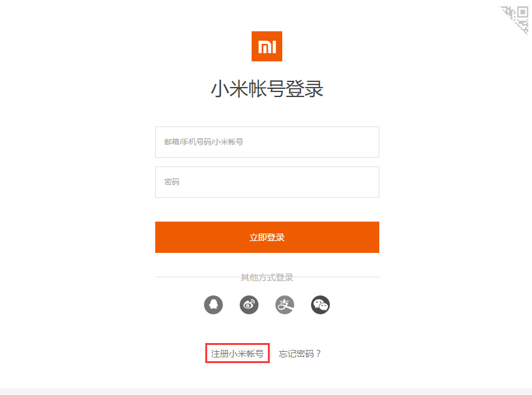Screen dimensions: 532x395
Task: Submit with the 立即登录 button
Action: 267,237
